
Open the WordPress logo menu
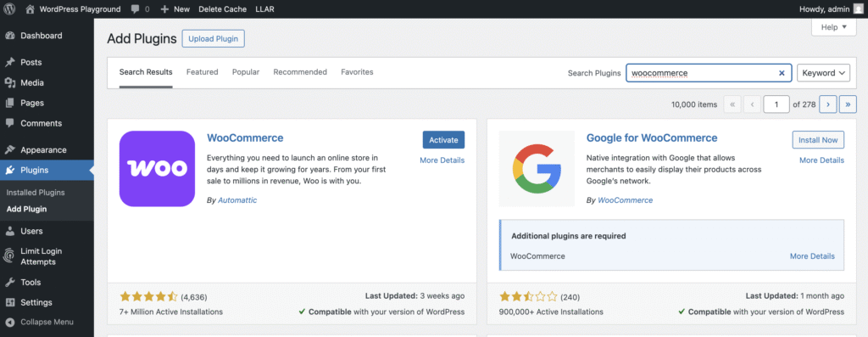pos(9,8)
